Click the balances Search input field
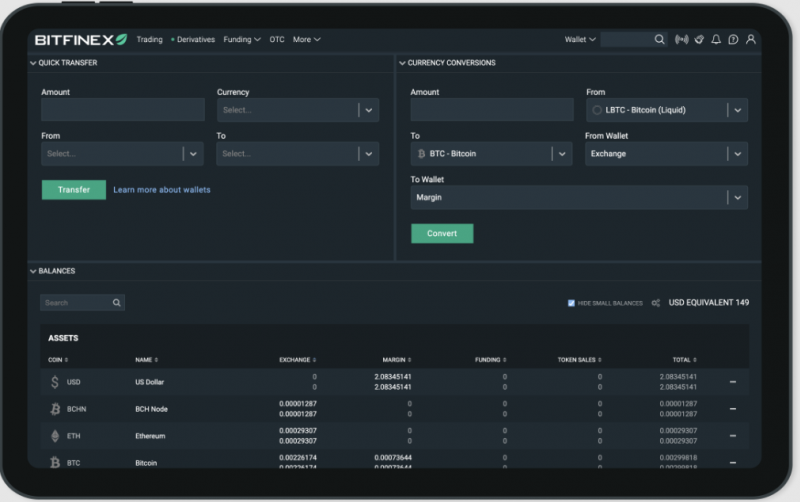Screen dimensions: 800x502 [75, 303]
